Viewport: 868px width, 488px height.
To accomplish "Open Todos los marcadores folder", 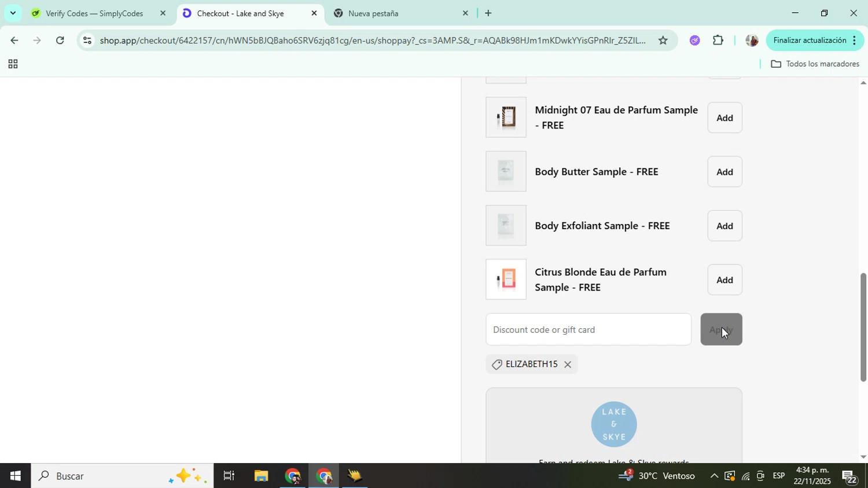I will coord(815,64).
